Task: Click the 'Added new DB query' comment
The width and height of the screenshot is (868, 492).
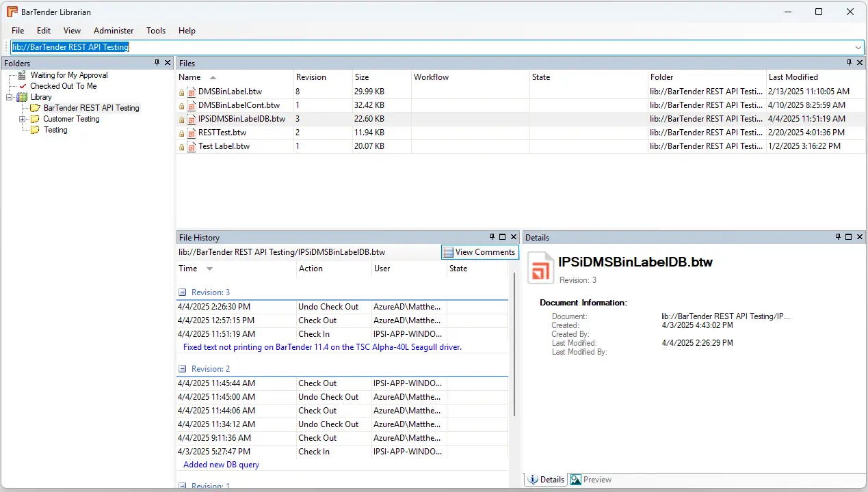Action: (x=221, y=465)
